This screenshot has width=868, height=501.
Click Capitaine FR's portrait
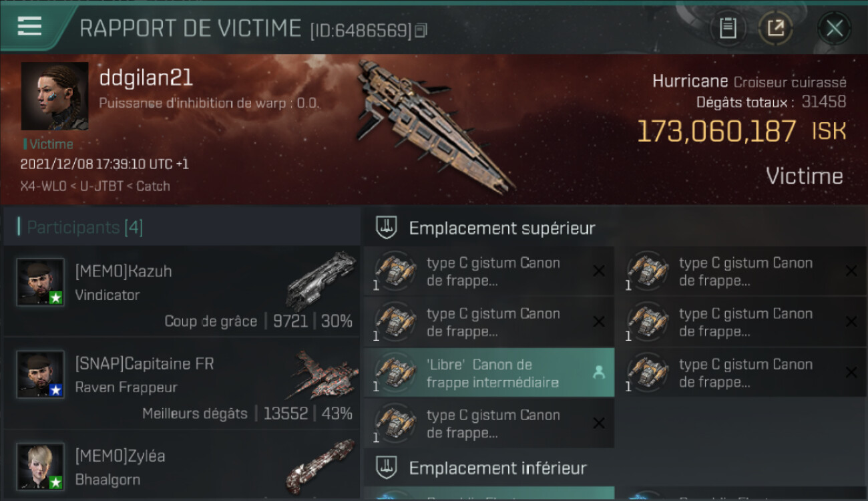[x=41, y=375]
